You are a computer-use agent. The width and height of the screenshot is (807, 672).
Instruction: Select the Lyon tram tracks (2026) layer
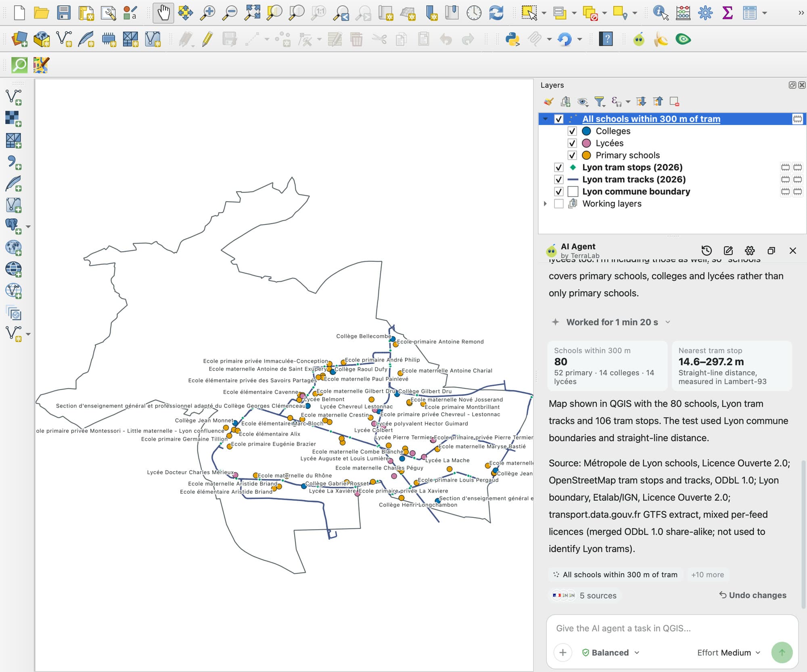point(633,179)
